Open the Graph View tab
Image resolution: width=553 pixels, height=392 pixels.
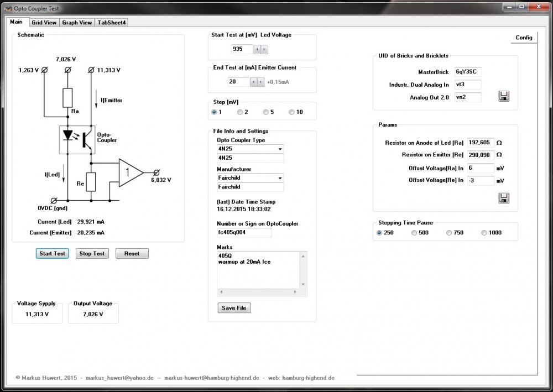(x=77, y=23)
